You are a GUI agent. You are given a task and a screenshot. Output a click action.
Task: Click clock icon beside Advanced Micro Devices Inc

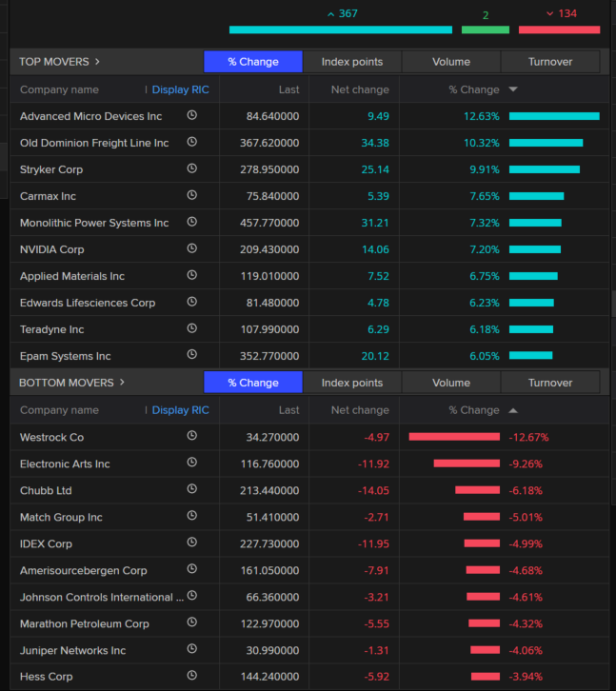(191, 115)
